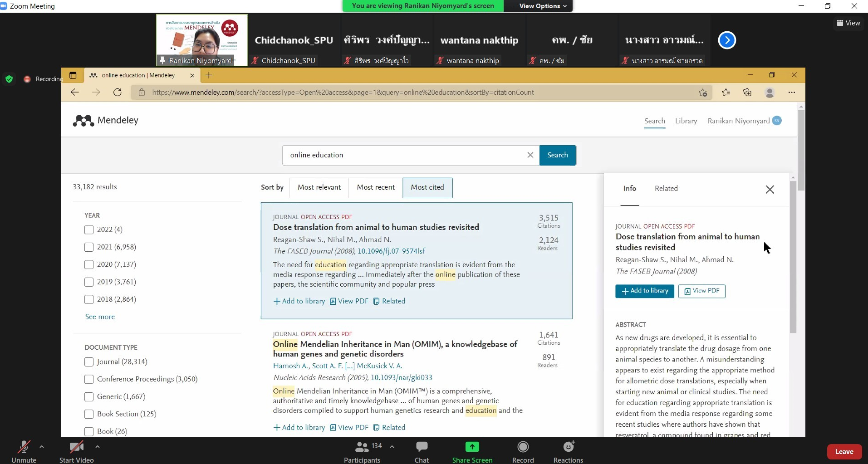Click the green Share Screen icon

[472, 447]
